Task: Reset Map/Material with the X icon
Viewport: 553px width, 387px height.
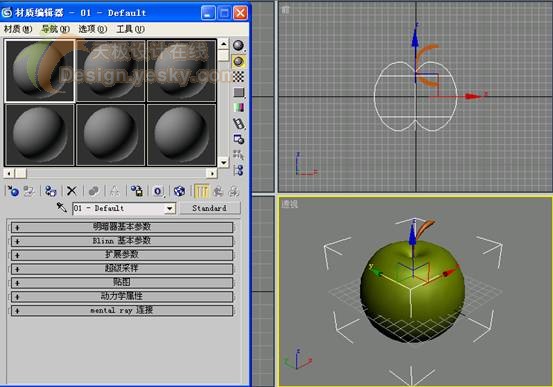Action: tap(72, 191)
